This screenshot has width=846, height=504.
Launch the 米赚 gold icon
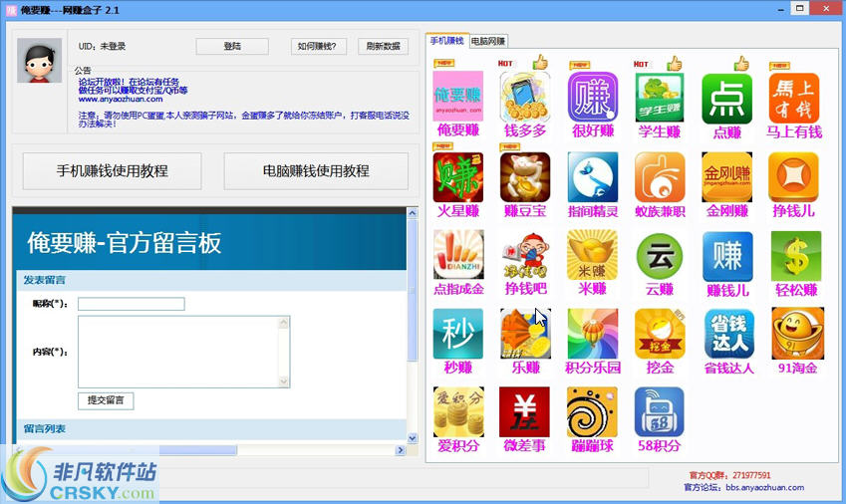click(x=593, y=255)
